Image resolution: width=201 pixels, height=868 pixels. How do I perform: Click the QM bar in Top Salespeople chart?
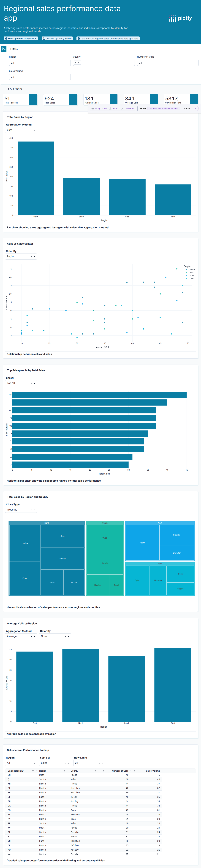coord(99,395)
